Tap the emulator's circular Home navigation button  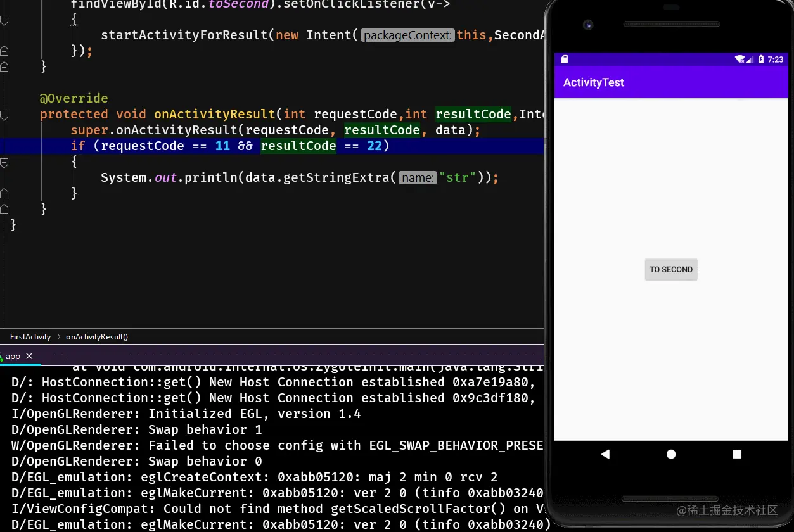pos(671,454)
